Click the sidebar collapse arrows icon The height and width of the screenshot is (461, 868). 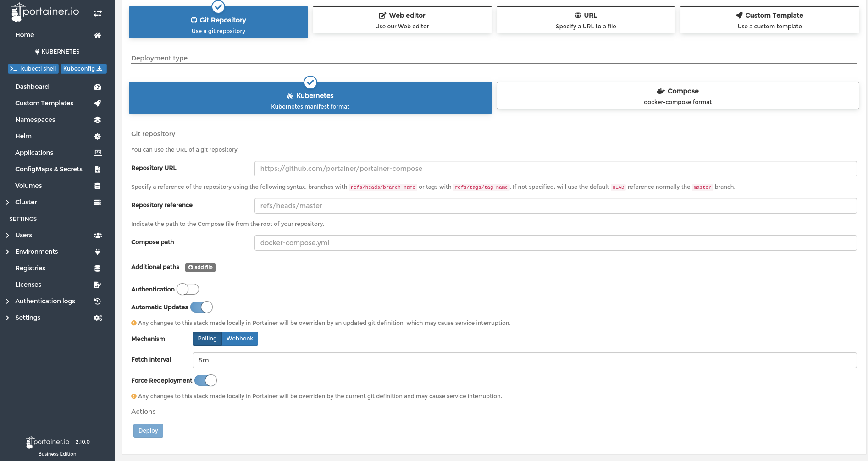tap(97, 13)
